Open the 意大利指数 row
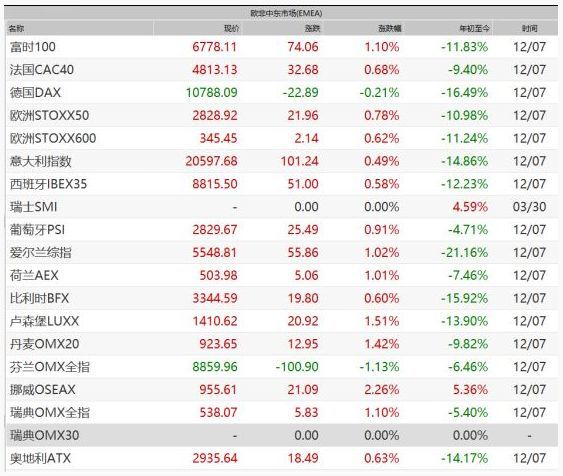 pos(282,161)
